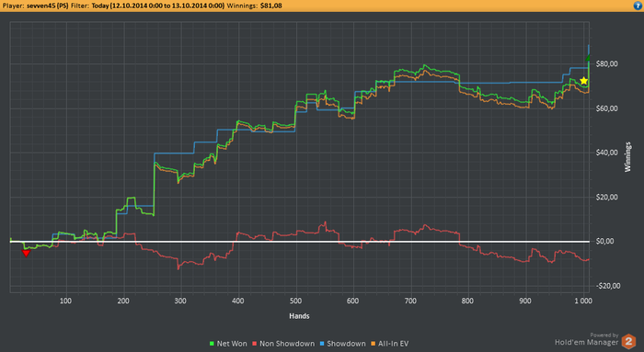Click the orange All-In EV color swatch
This screenshot has height=352, width=644.
coord(374,344)
